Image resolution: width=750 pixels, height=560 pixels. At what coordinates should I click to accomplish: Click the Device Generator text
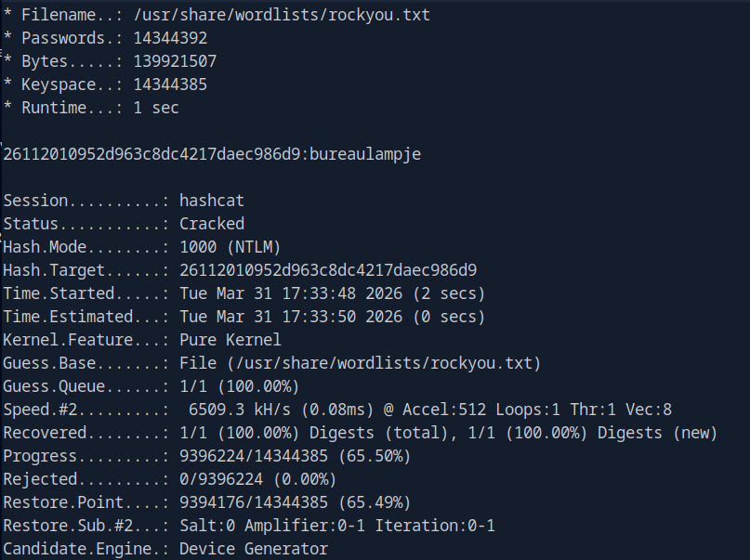[254, 549]
